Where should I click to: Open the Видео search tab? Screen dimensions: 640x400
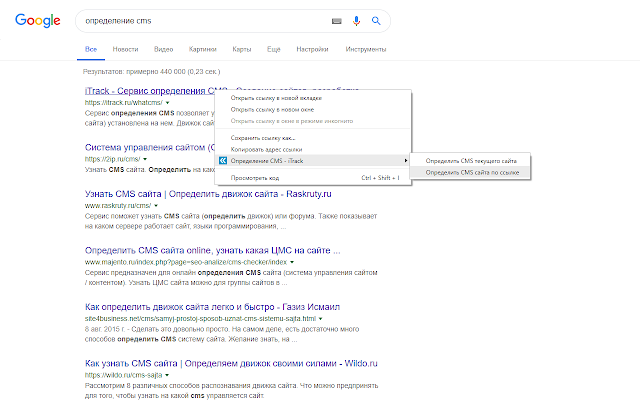(165, 48)
